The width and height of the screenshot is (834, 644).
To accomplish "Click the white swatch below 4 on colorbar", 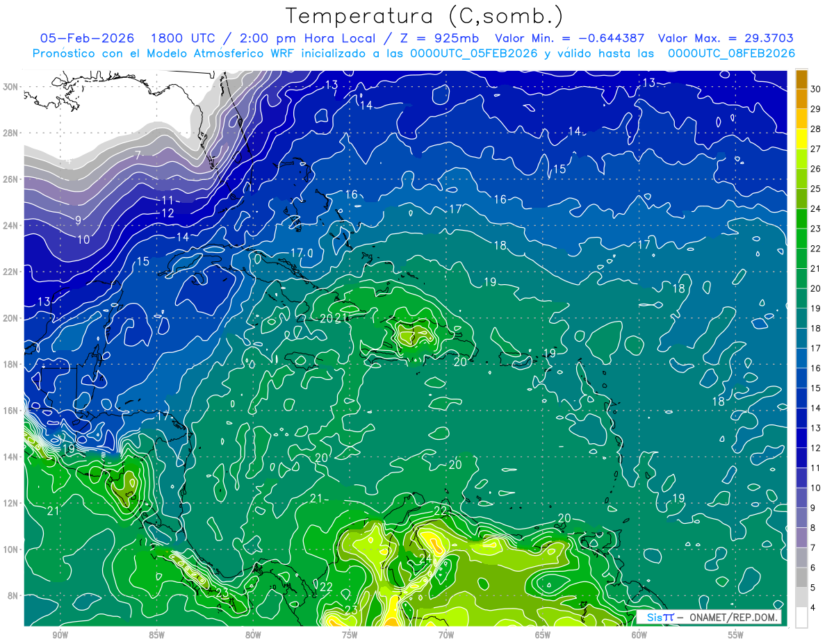I will (x=801, y=618).
